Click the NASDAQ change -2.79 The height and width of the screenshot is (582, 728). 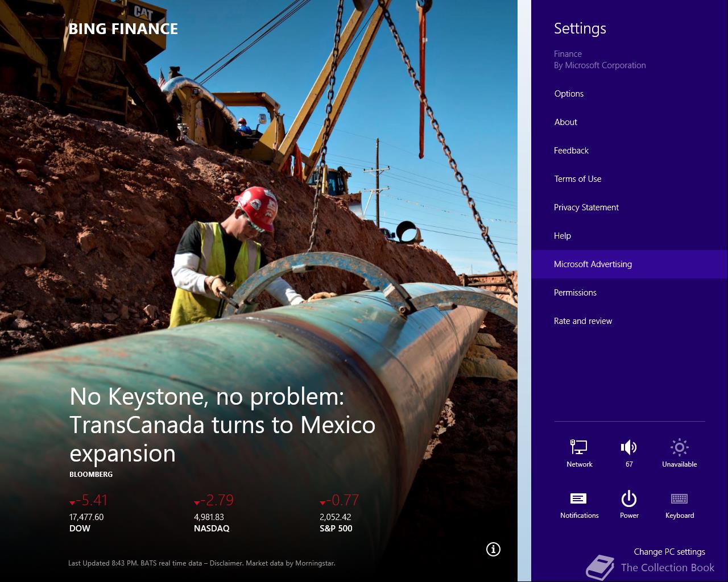tap(213, 500)
